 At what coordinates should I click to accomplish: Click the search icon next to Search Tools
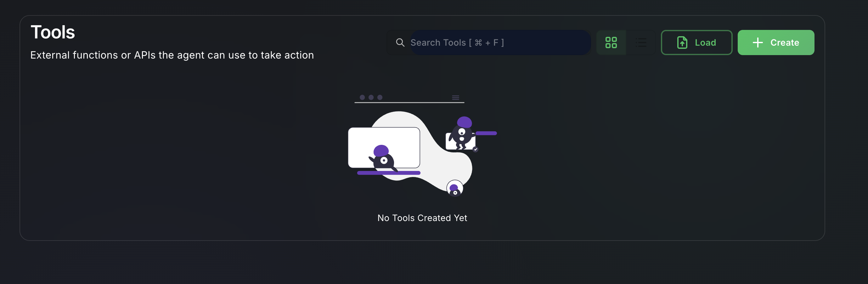tap(400, 43)
